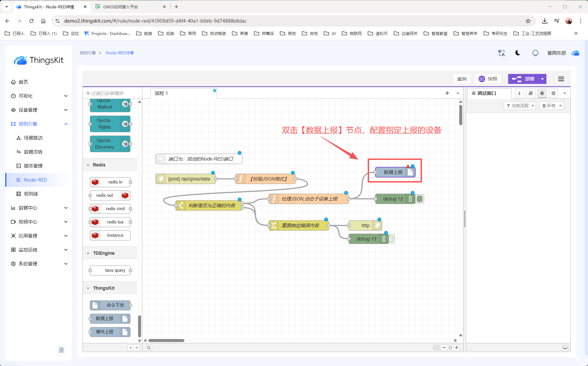Click the dark mode moon icon
This screenshot has width=588, height=366.
tap(518, 53)
